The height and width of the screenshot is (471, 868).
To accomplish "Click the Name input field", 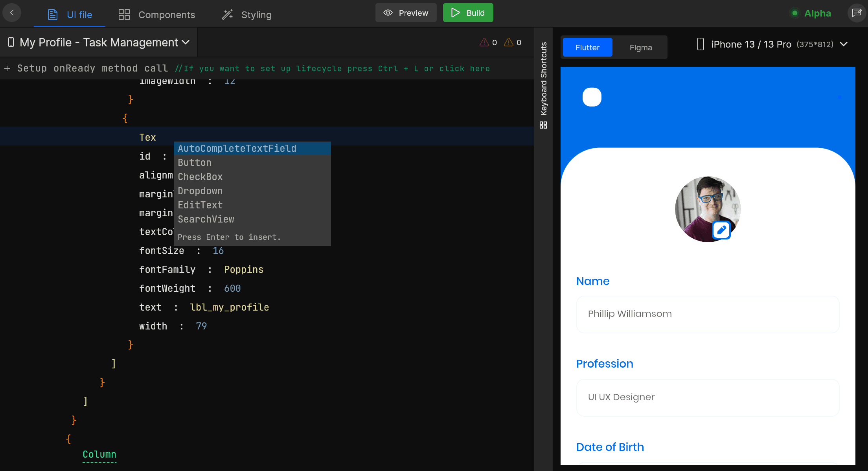I will tap(708, 314).
